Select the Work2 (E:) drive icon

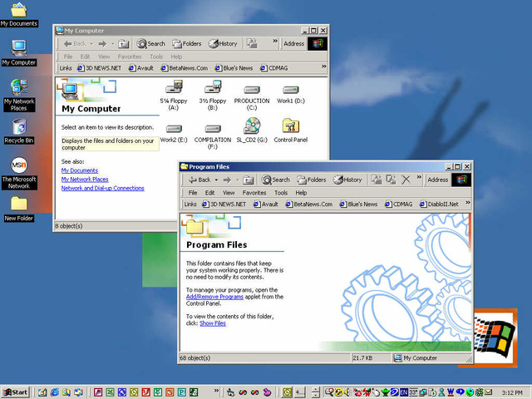(x=174, y=129)
